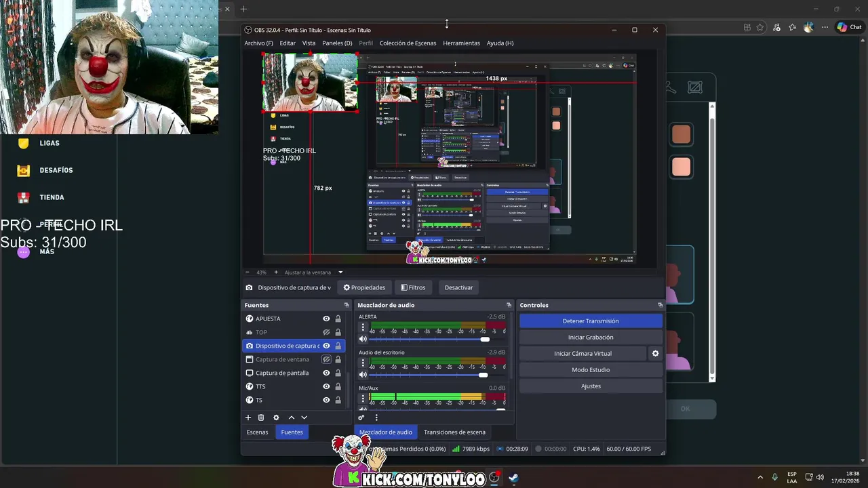
Task: Click Iniciar Grabación button
Action: point(591,337)
